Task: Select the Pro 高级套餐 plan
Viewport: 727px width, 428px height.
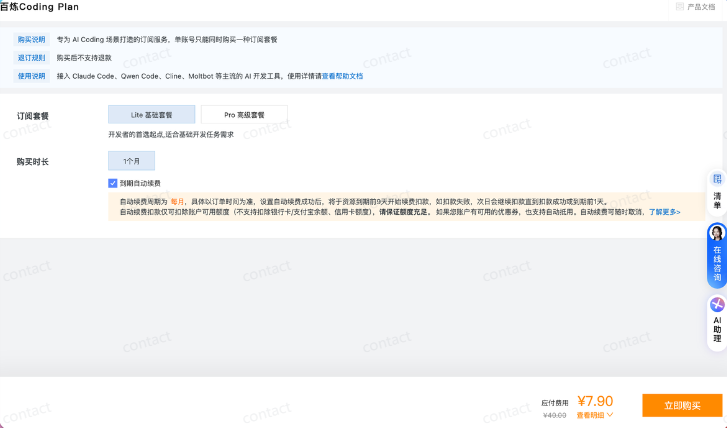Action: click(x=244, y=115)
